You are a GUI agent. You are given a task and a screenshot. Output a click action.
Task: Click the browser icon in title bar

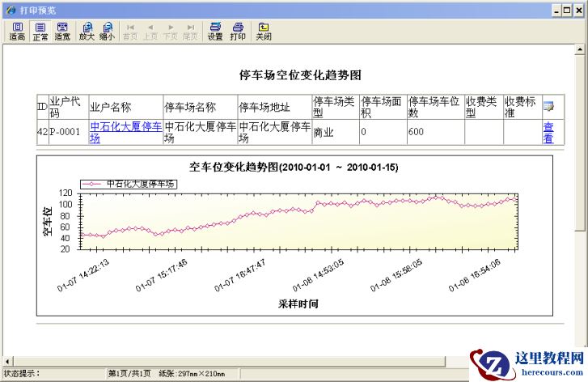click(11, 11)
